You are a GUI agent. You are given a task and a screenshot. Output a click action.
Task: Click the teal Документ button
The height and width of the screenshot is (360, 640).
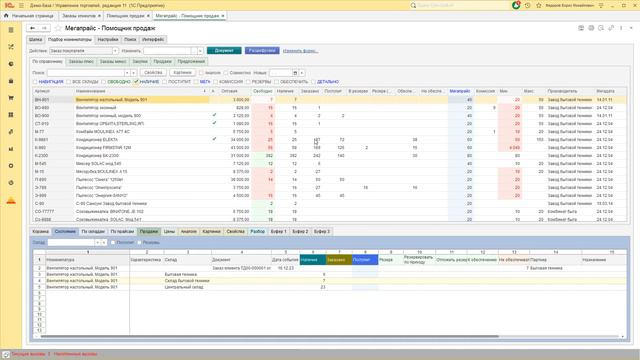(224, 51)
